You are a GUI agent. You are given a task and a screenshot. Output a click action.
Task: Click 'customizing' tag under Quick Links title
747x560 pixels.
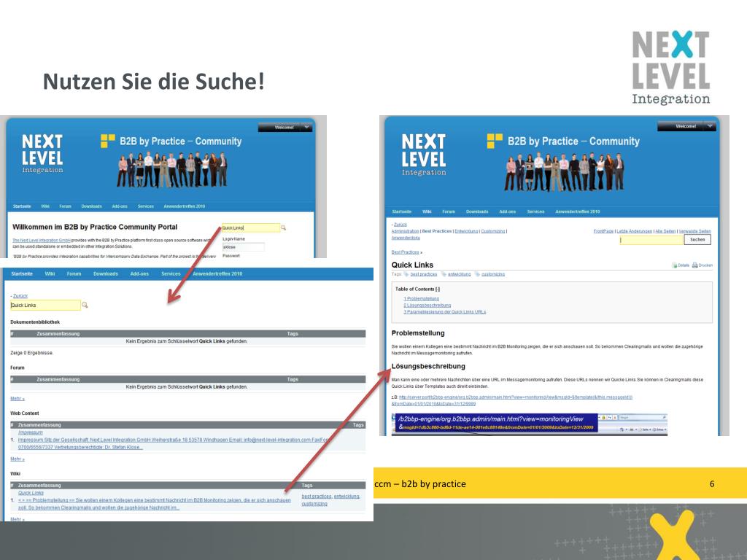pyautogui.click(x=492, y=274)
